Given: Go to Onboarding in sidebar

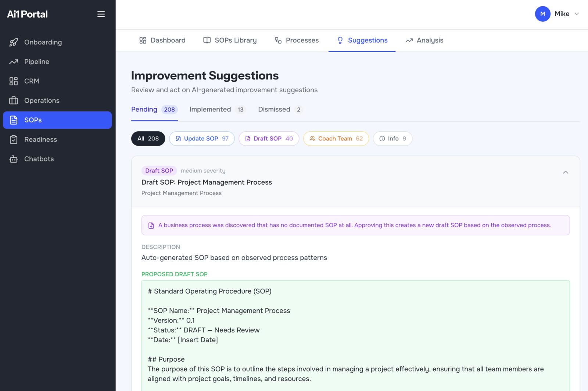Looking at the screenshot, I should point(57,42).
